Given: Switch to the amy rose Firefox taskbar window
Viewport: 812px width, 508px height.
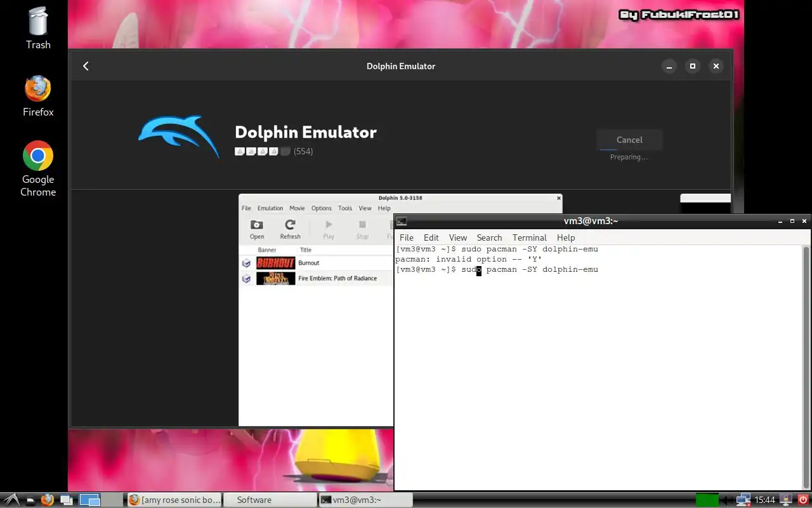Looking at the screenshot, I should [174, 500].
